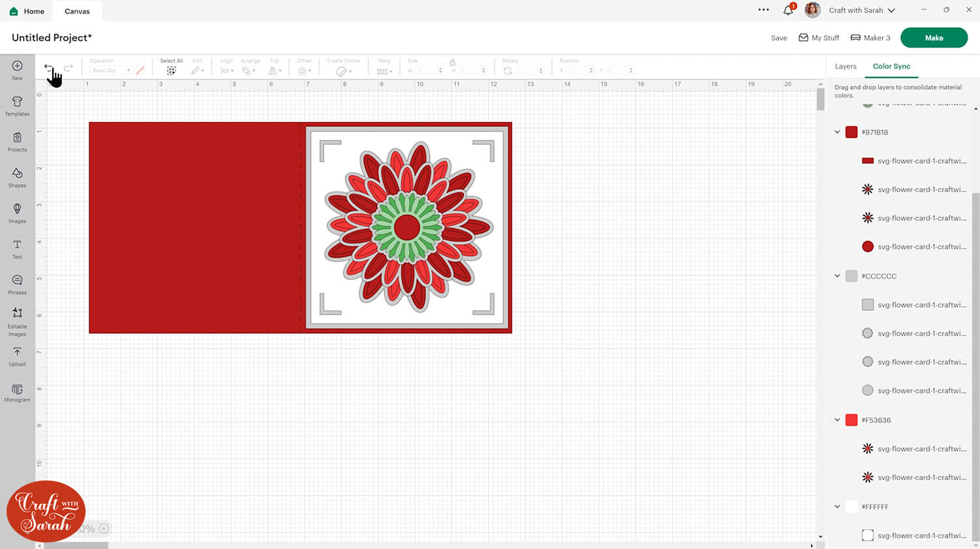980x549 pixels.
Task: Click the profile avatar picture
Action: [813, 10]
